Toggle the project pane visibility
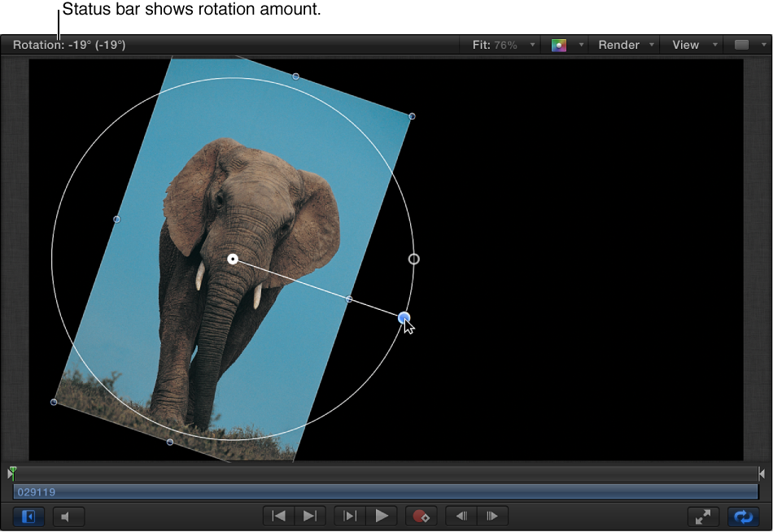The height and width of the screenshot is (532, 773). [28, 516]
